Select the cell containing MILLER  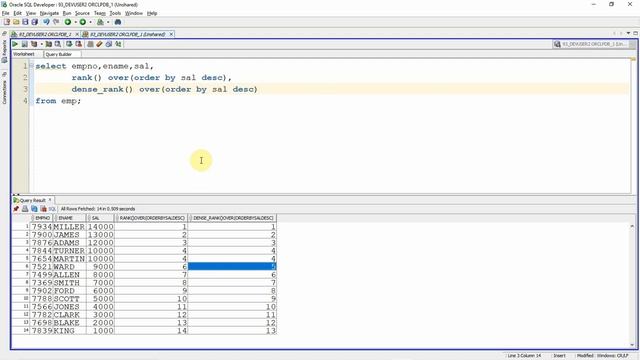[69, 227]
